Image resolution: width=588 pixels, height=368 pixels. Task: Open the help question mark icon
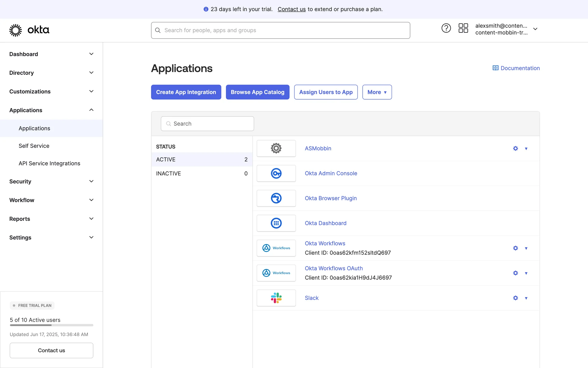tap(446, 28)
